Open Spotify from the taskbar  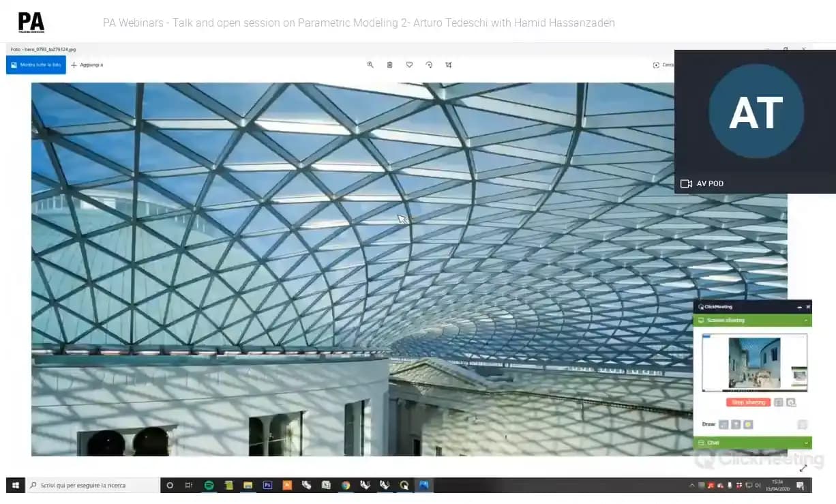click(209, 486)
